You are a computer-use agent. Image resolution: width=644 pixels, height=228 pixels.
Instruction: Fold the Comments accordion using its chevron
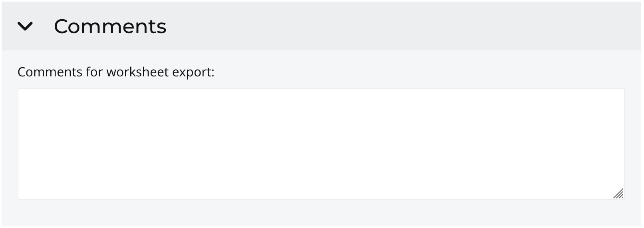point(25,27)
